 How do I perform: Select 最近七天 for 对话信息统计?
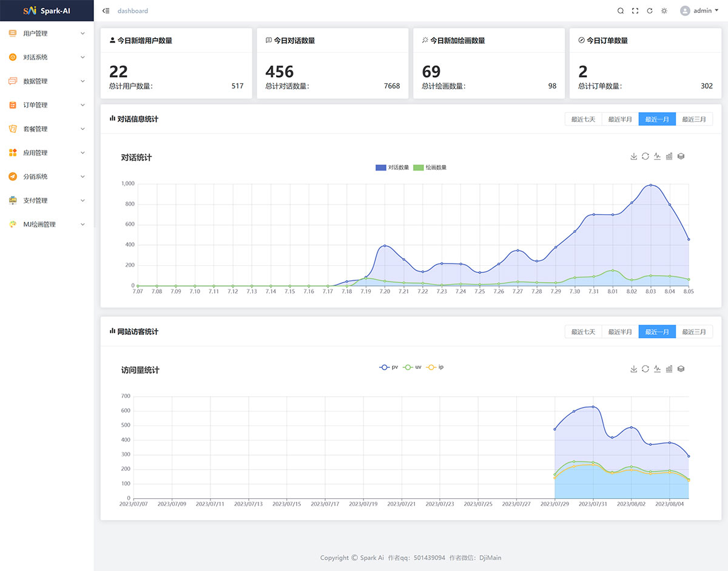[x=583, y=120]
